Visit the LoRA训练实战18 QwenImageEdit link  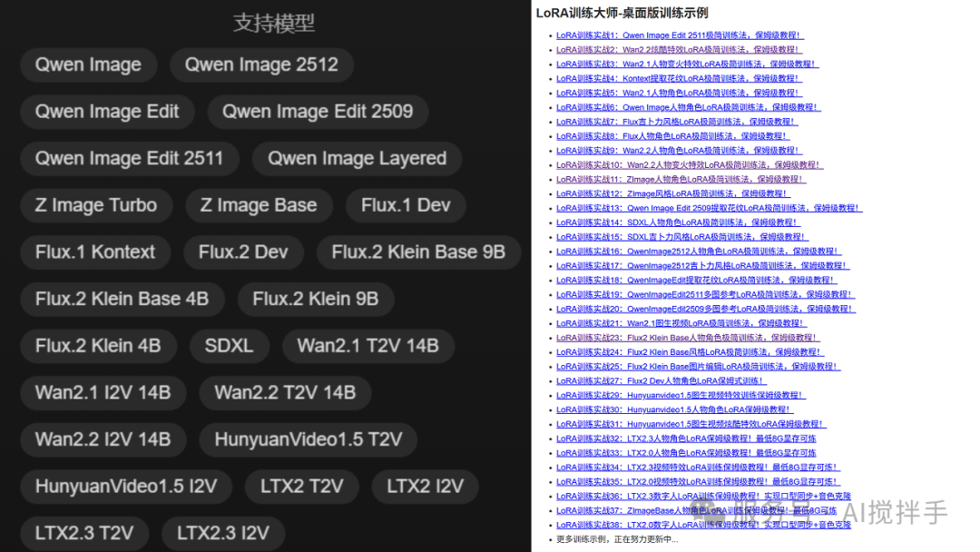[697, 280]
